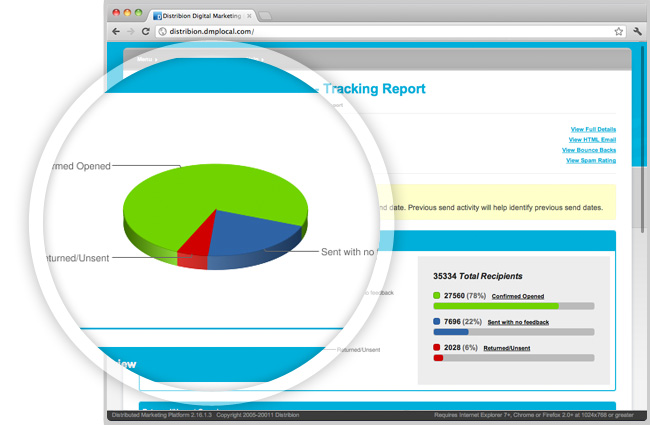Click the browser back arrow
The width and height of the screenshot is (650, 425).
[x=116, y=32]
